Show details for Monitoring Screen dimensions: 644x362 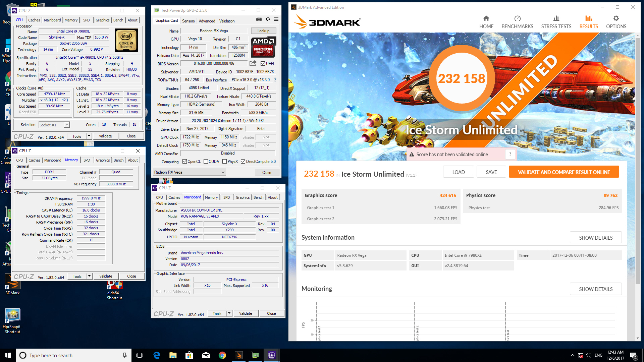pos(596,289)
